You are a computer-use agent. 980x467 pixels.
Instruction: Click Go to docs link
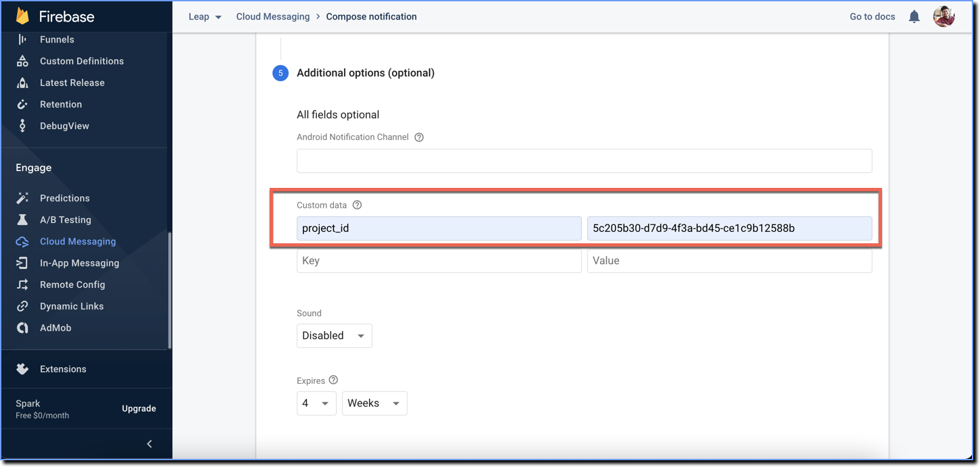872,16
